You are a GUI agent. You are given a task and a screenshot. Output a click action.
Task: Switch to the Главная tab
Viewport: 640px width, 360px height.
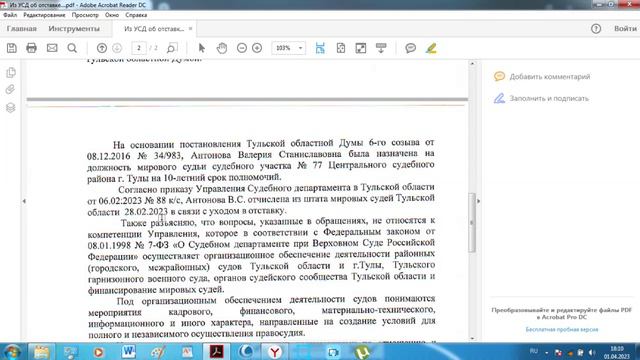(x=22, y=29)
